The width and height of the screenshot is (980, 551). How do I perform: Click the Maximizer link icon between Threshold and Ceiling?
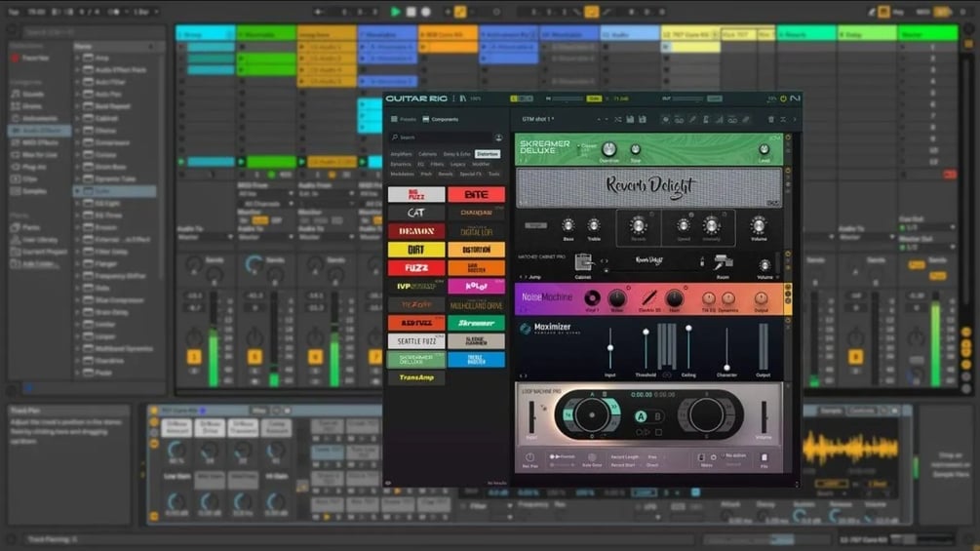click(x=667, y=374)
